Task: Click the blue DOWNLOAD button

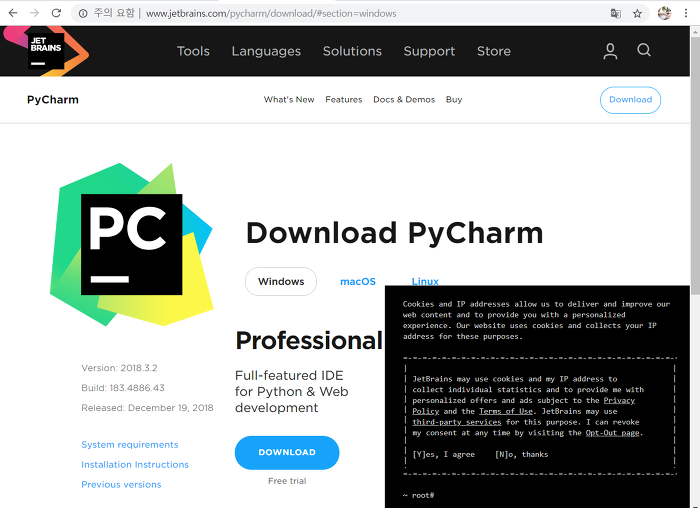Action: pyautogui.click(x=287, y=453)
